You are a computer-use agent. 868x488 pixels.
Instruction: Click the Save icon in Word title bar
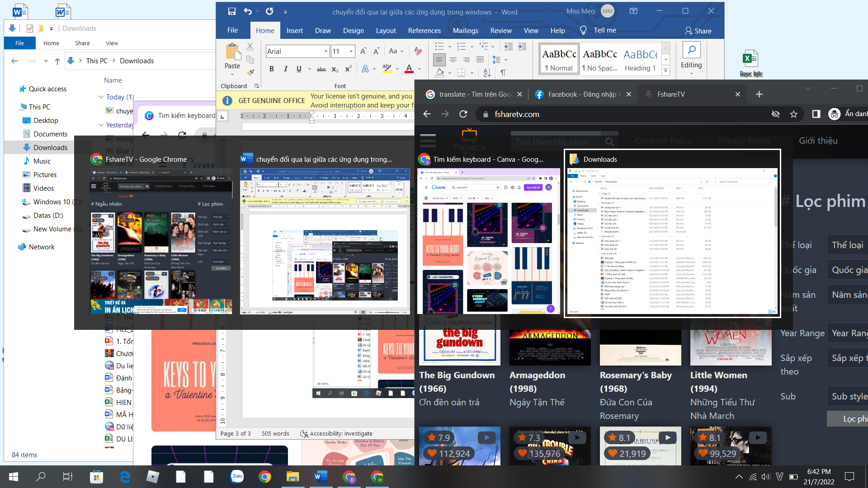point(231,11)
